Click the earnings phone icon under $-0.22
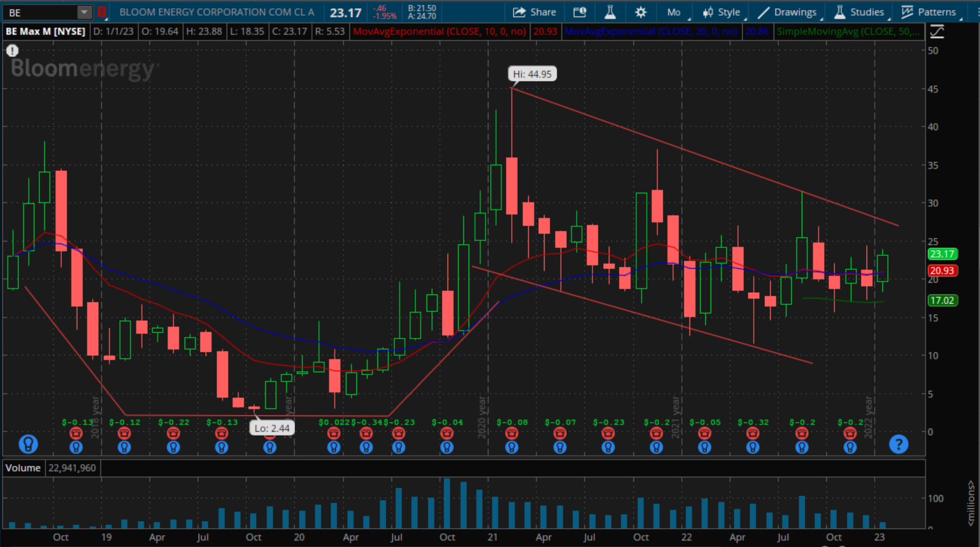 coord(173,433)
